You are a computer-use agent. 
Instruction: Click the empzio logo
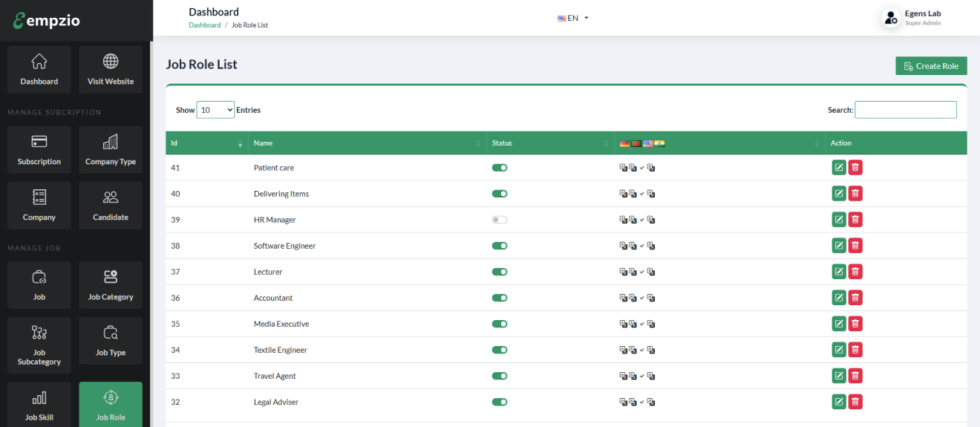coord(47,21)
